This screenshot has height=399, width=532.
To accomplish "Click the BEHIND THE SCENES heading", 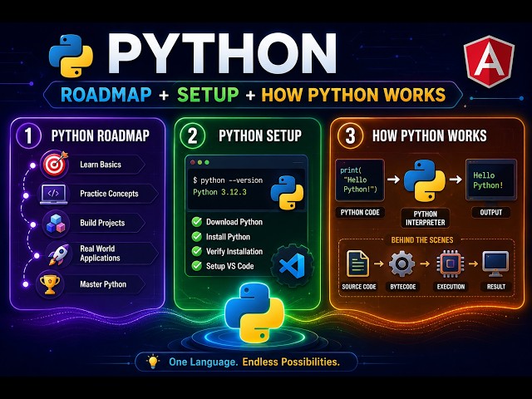I will click(422, 240).
